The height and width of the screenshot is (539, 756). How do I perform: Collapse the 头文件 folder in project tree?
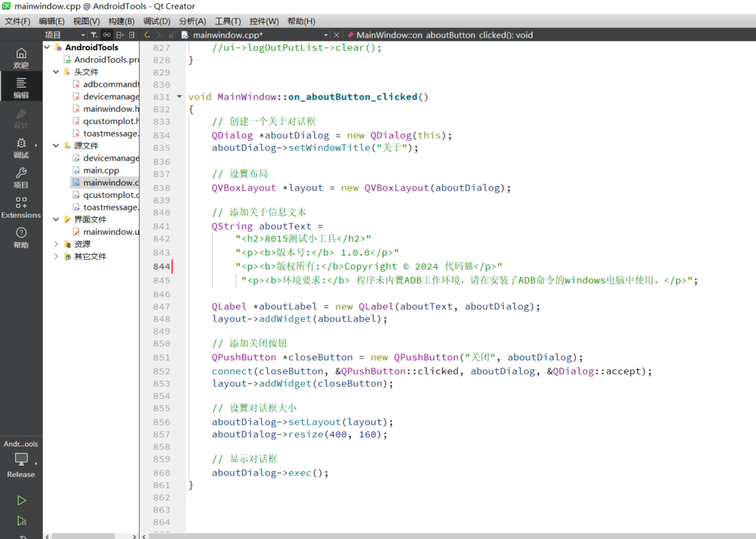[x=56, y=72]
